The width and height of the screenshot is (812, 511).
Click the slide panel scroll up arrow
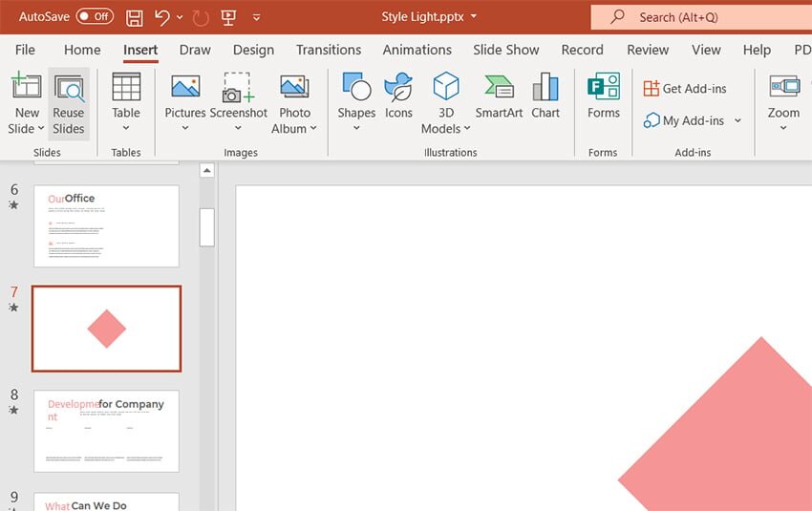click(x=206, y=171)
